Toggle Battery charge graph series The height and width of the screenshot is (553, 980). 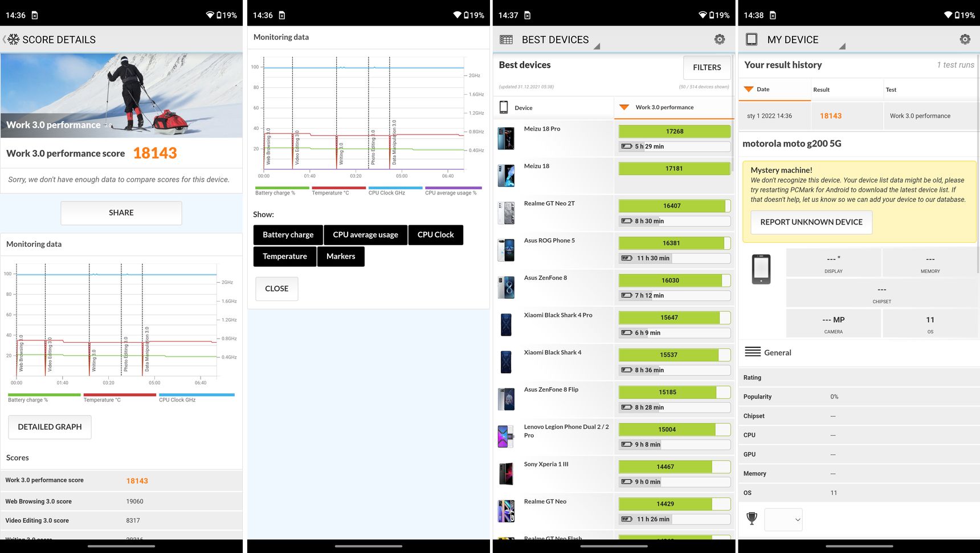point(288,235)
